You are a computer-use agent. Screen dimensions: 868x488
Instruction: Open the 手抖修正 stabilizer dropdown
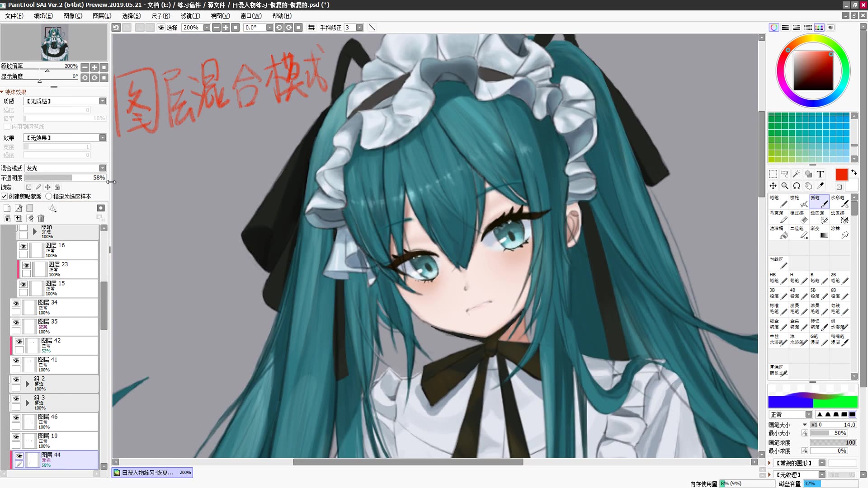click(359, 28)
